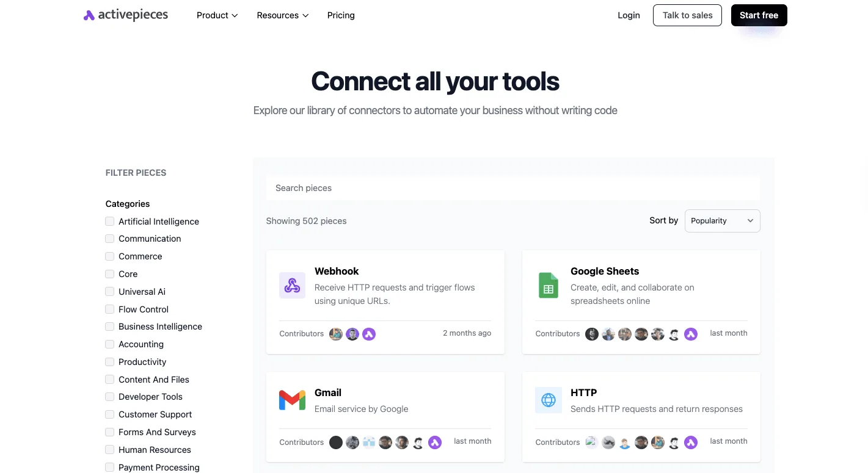Toggle the Flow Control filter
The image size is (868, 473).
point(110,309)
